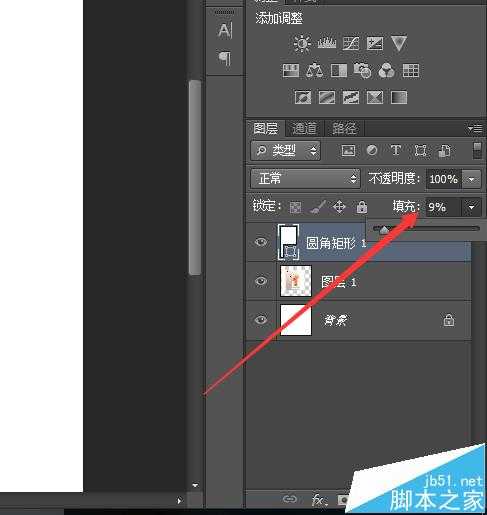Screen dimensions: 487x515
Task: Toggle visibility of 背景 layer
Action: pos(261,320)
